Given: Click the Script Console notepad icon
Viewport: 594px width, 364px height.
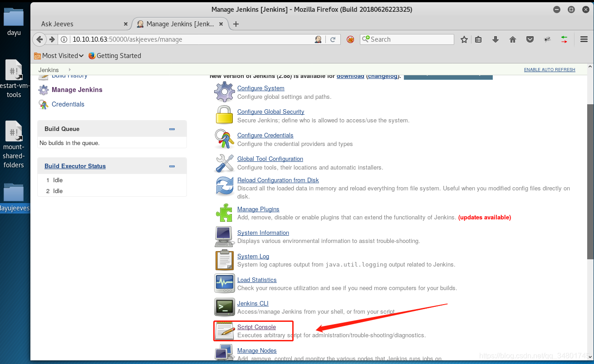Looking at the screenshot, I should pos(225,331).
